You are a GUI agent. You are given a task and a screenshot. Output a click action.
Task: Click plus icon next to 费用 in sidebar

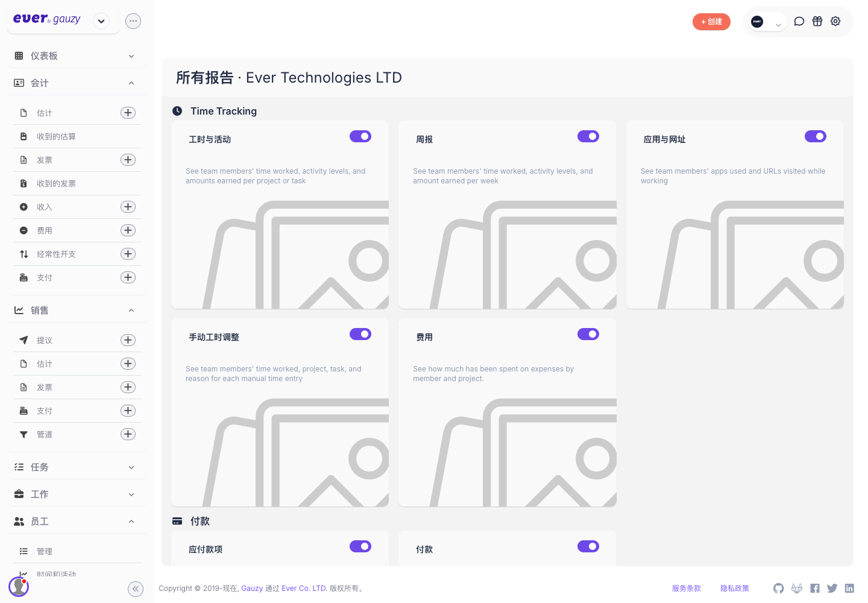(x=128, y=230)
